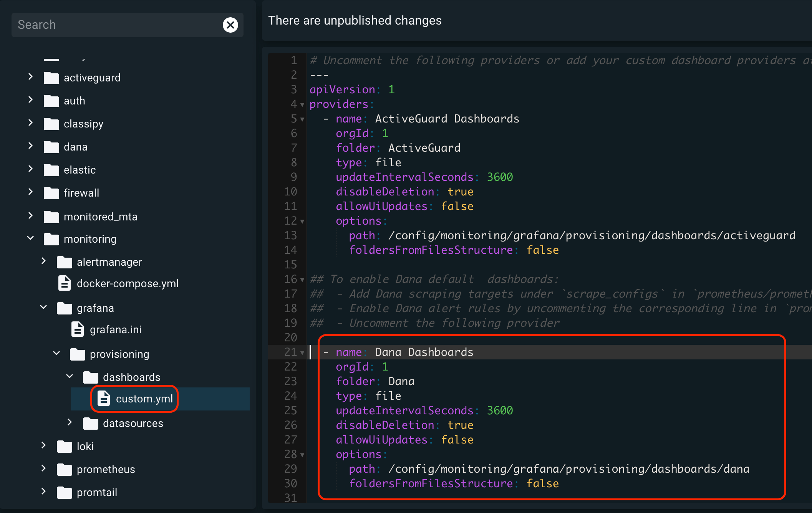812x513 pixels.
Task: Click the alertmanager folder icon
Action: [65, 262]
